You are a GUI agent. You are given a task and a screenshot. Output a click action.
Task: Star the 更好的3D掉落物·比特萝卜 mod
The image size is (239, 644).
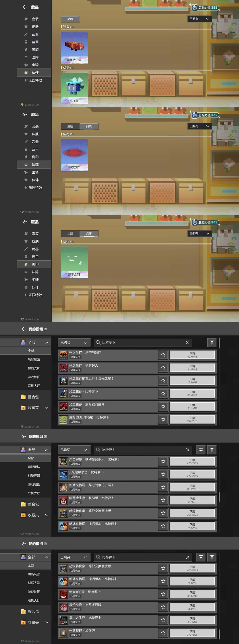point(163,419)
